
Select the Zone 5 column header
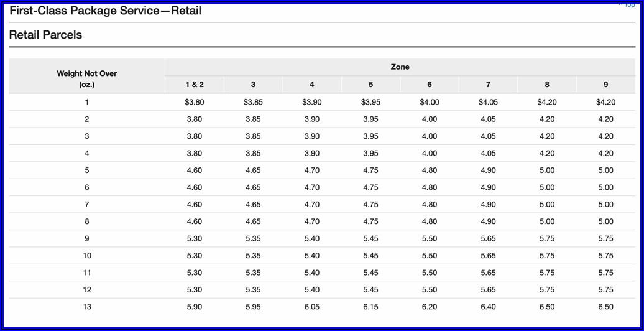[370, 85]
